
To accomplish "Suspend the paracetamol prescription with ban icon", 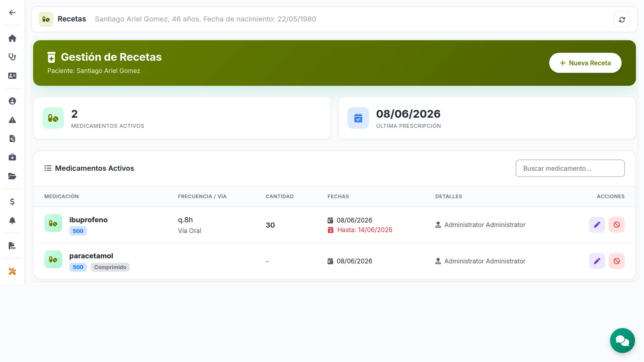I will [616, 261].
